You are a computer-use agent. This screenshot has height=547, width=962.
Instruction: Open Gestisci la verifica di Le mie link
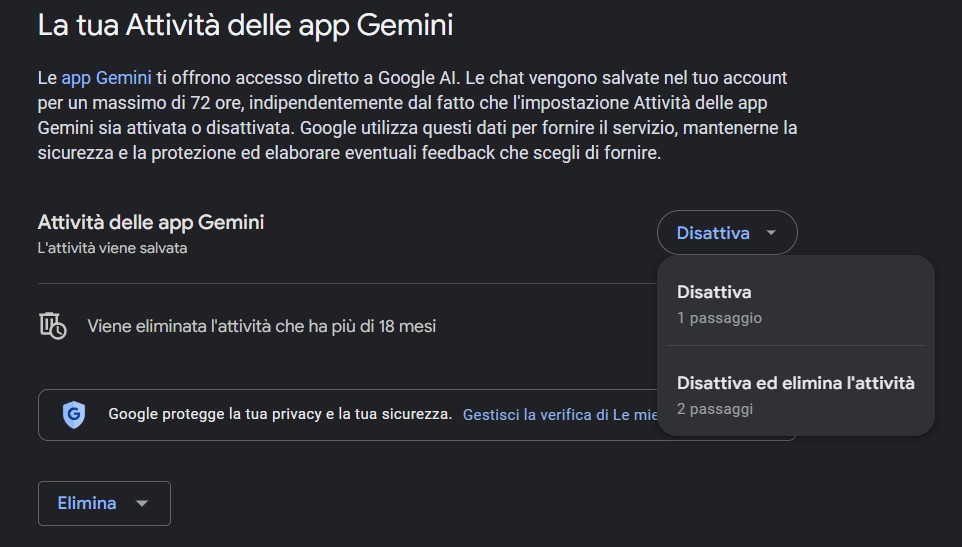[560, 415]
